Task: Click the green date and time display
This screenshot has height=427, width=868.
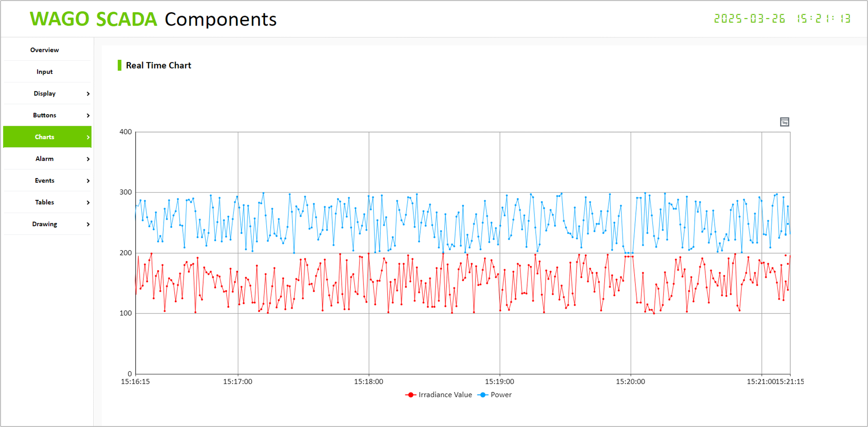Action: (782, 19)
